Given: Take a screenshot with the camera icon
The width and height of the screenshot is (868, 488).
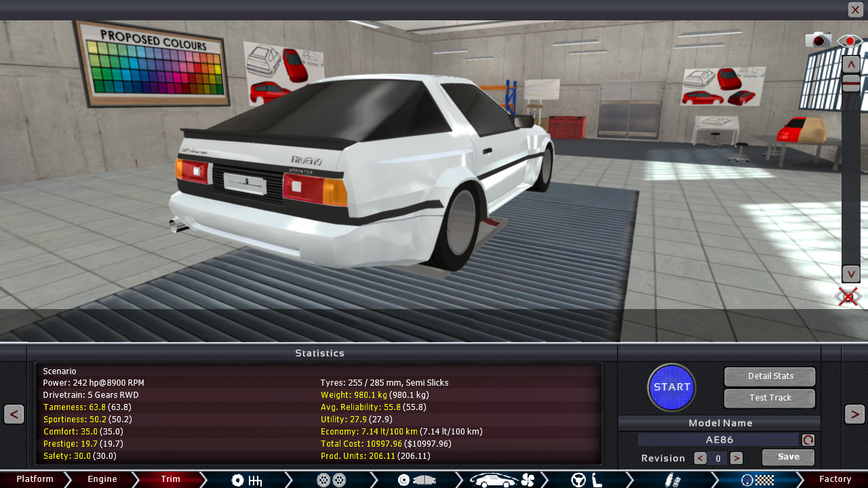Looking at the screenshot, I should (x=818, y=40).
